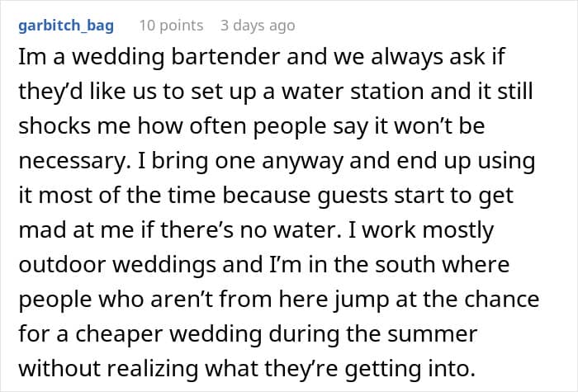Click the phrase outdoor weddings in comment

(117, 265)
